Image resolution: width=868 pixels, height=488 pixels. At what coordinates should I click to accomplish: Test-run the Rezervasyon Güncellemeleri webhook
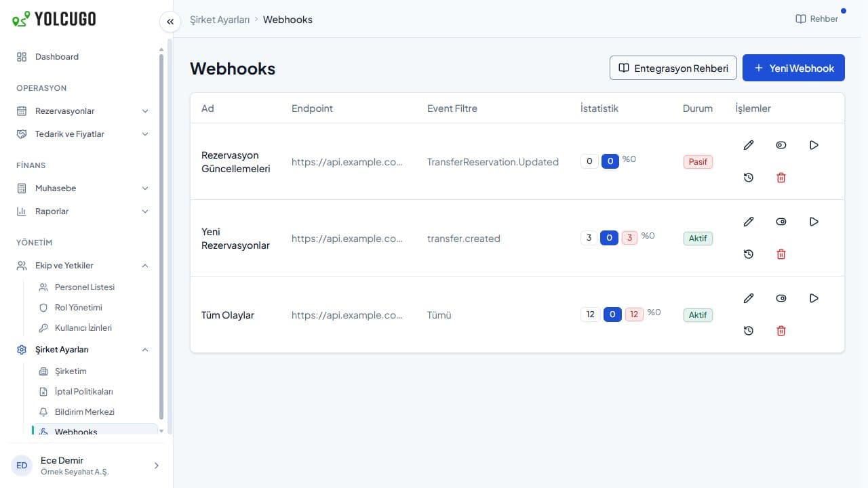tap(814, 145)
